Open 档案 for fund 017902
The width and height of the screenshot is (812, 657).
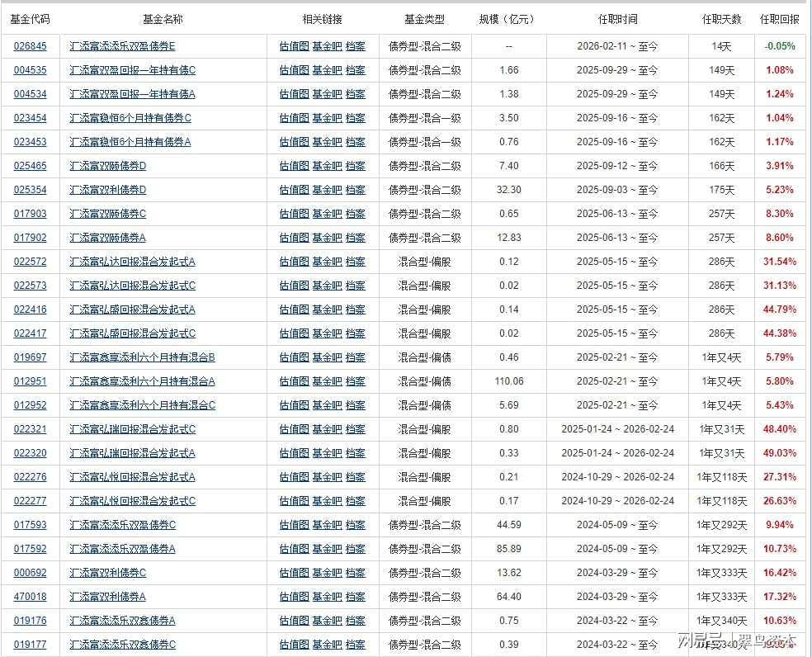click(x=356, y=238)
